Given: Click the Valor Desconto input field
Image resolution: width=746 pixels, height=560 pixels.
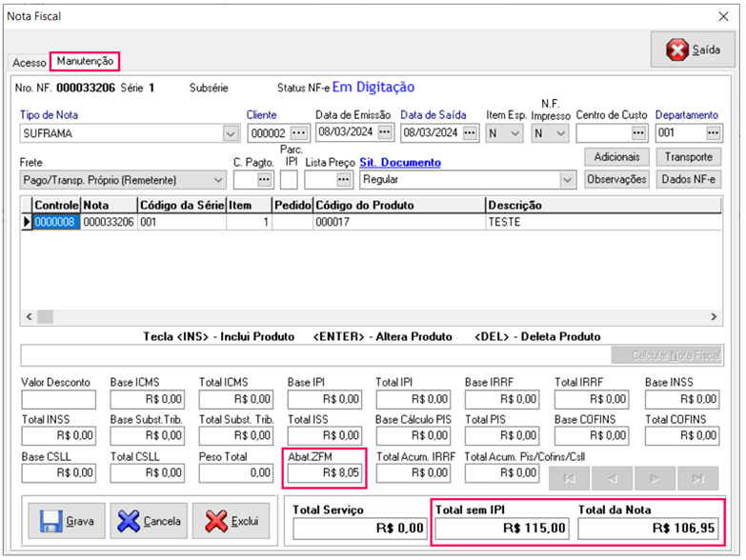Looking at the screenshot, I should click(x=58, y=399).
